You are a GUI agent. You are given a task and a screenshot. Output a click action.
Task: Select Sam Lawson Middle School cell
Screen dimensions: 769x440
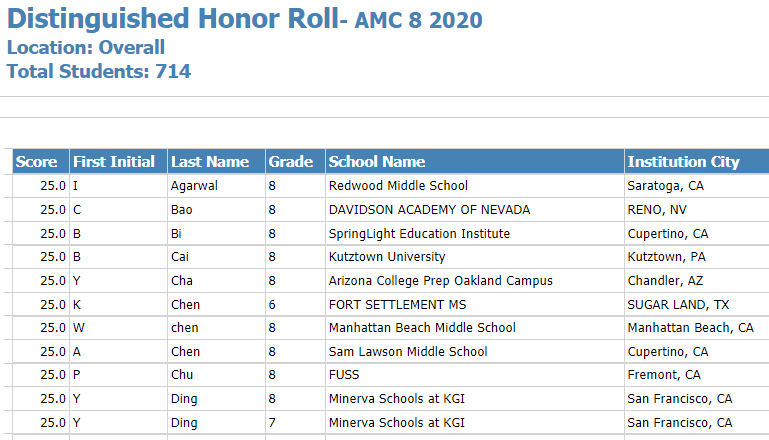475,352
